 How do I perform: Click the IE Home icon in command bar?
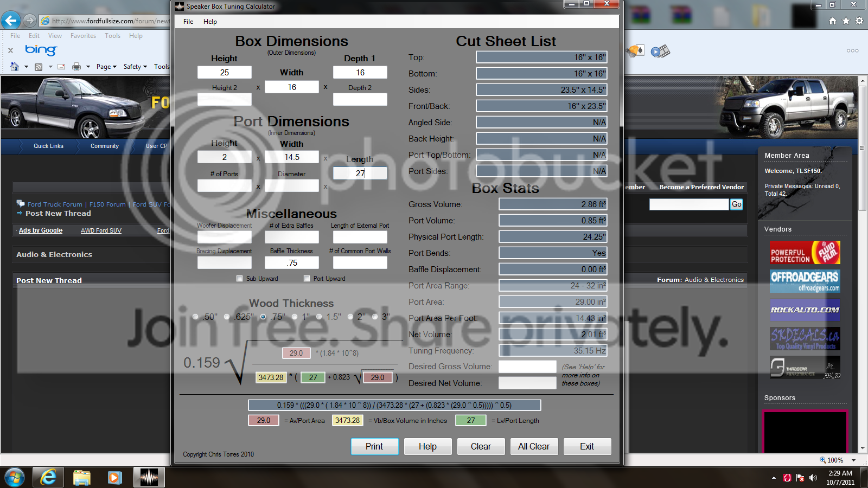click(x=15, y=67)
